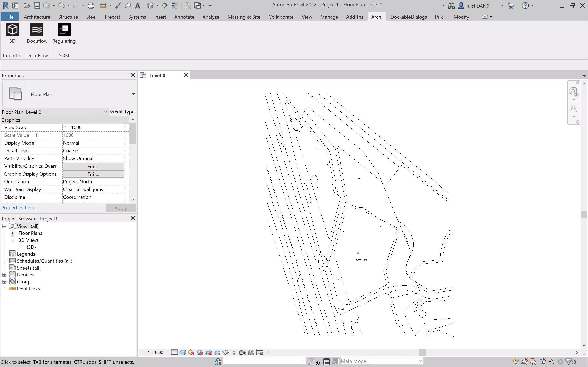Toggle shadows in the view control bar
The height and width of the screenshot is (367, 588).
pos(200,353)
